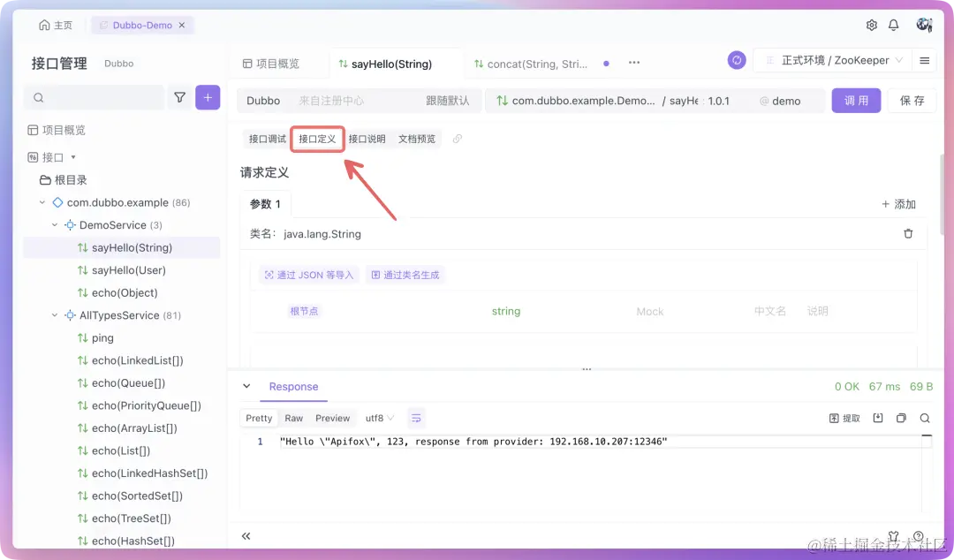Download the response via the download icon
This screenshot has height=560, width=954.
877,417
